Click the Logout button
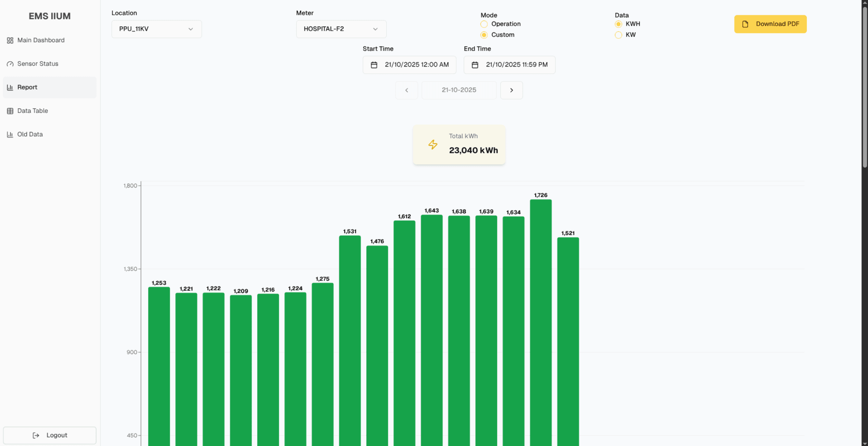 [x=49, y=435]
